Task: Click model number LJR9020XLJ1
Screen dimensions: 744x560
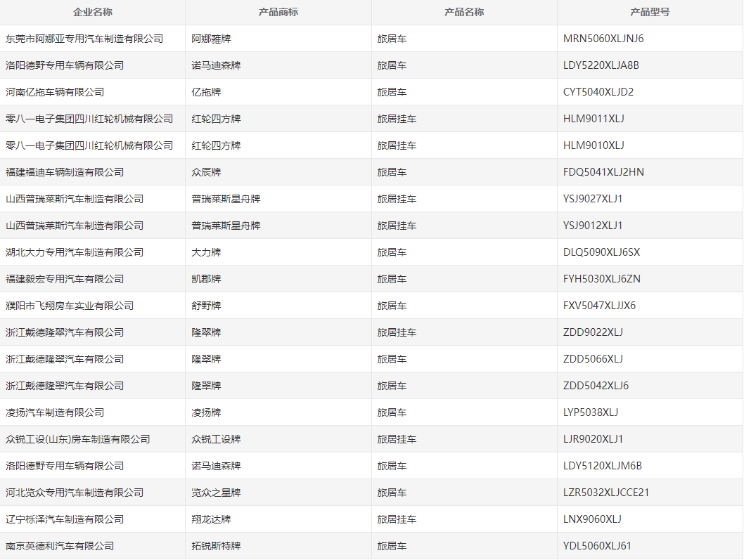Action: (x=593, y=439)
